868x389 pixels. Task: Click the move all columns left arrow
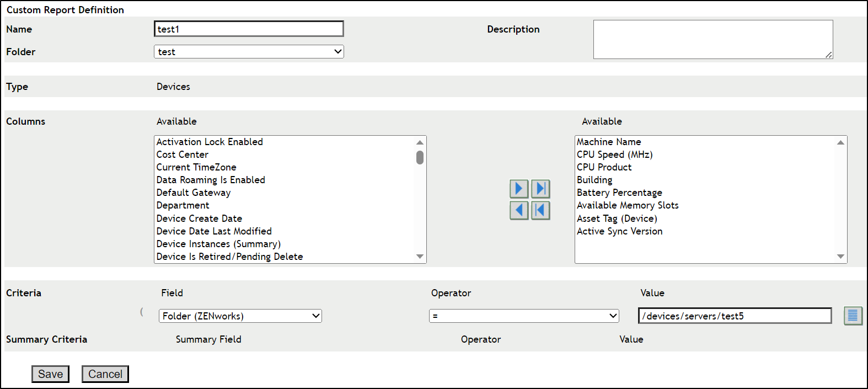pos(540,210)
